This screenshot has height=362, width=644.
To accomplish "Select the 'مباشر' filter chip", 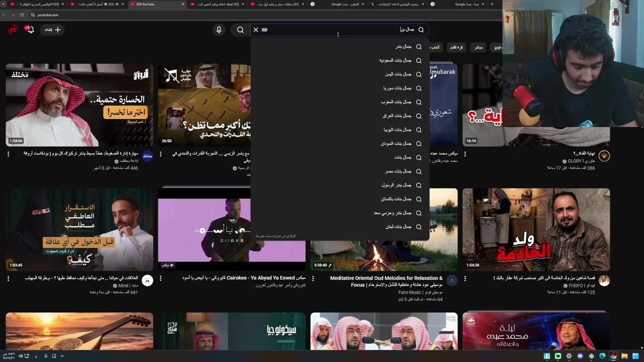I will pos(478,47).
